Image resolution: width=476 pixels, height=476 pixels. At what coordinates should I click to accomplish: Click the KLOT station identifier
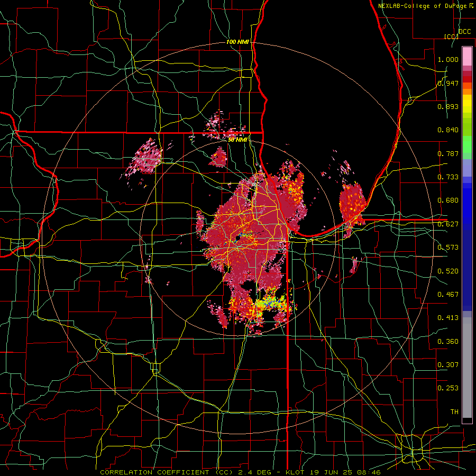pyautogui.click(x=295, y=472)
